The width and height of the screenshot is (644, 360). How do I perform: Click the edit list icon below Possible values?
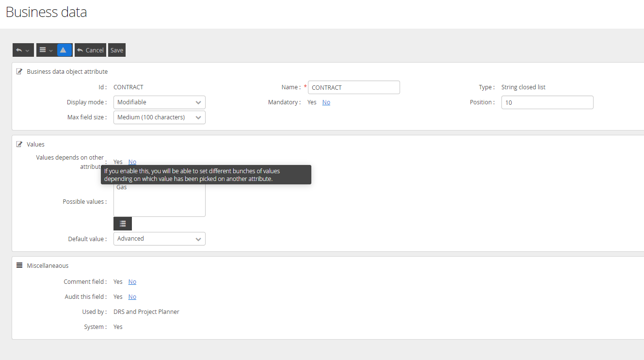pyautogui.click(x=123, y=224)
